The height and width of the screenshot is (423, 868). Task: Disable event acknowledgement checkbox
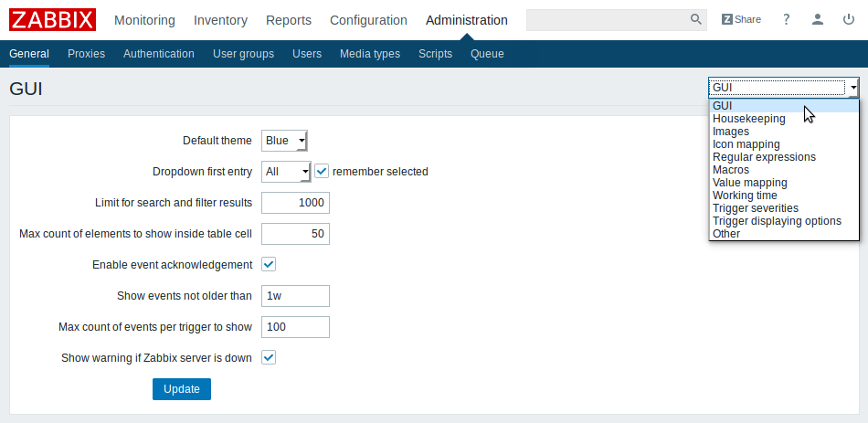(269, 265)
